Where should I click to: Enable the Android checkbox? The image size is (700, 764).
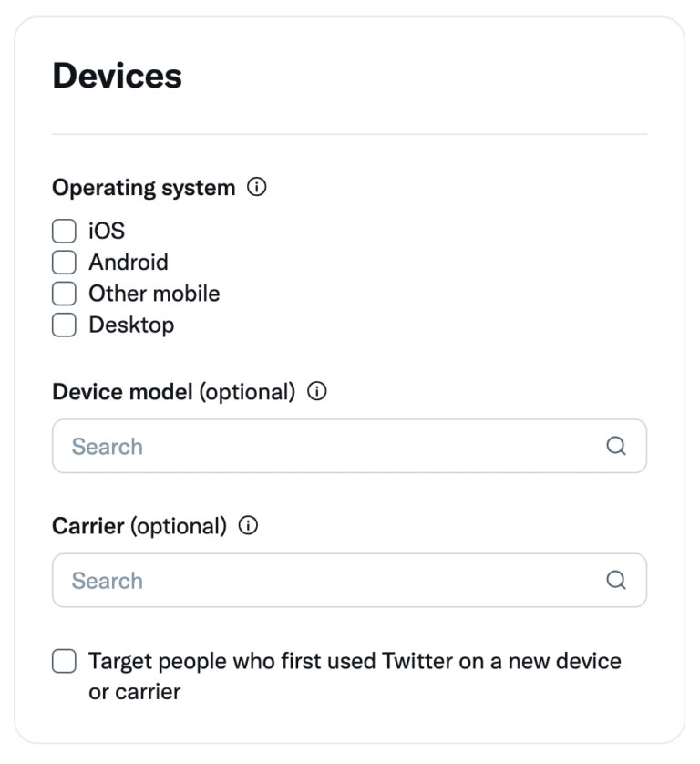[x=64, y=262]
